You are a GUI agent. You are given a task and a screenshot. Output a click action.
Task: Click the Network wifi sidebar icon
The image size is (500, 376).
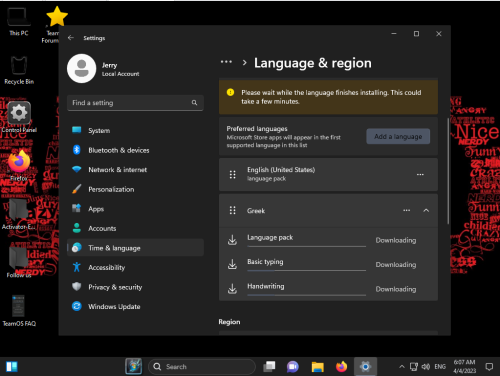pos(77,169)
